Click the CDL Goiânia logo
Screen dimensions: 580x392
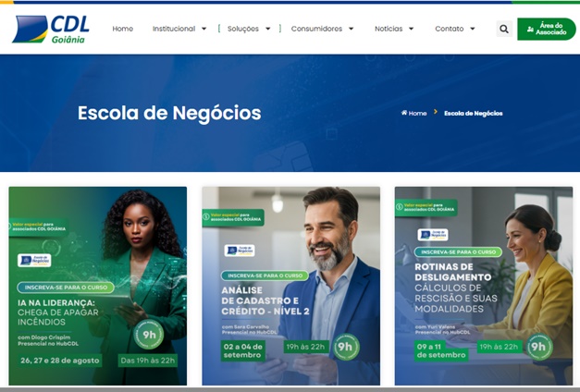pyautogui.click(x=51, y=29)
